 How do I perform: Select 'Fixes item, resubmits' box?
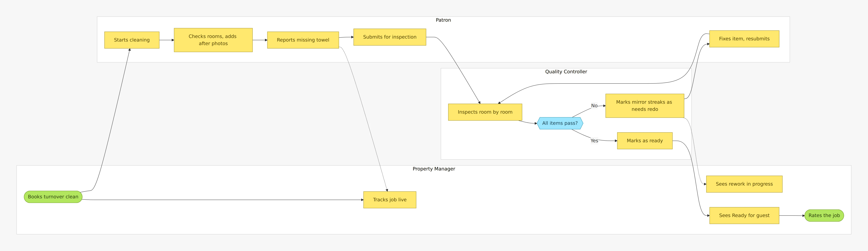(x=744, y=39)
